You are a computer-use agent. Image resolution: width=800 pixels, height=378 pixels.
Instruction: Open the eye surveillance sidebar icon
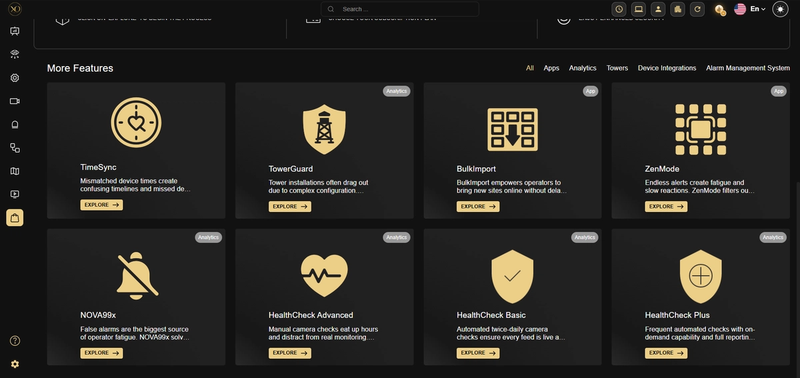pos(15,54)
